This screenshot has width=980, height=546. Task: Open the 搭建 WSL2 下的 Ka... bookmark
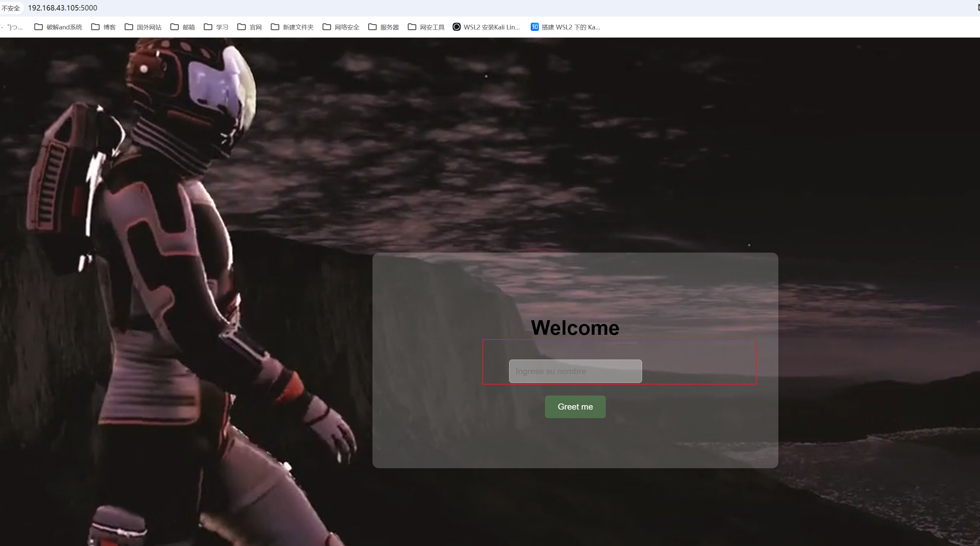point(565,27)
